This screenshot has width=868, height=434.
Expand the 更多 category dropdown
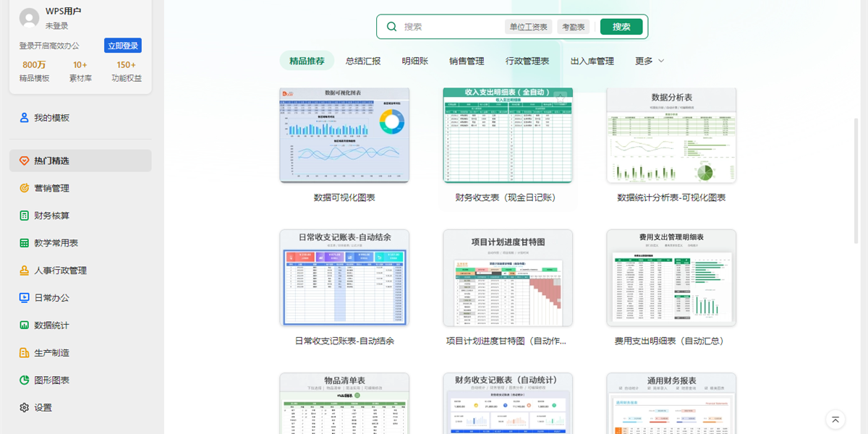point(649,61)
